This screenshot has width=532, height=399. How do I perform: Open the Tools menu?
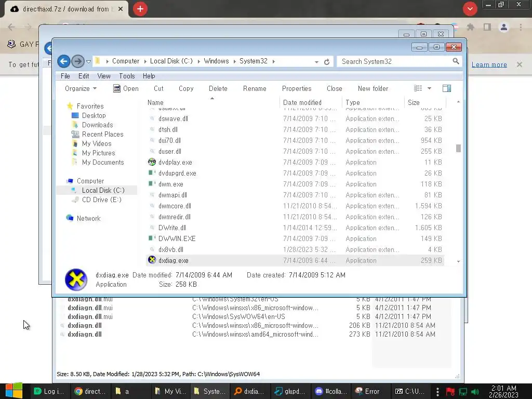point(127,76)
